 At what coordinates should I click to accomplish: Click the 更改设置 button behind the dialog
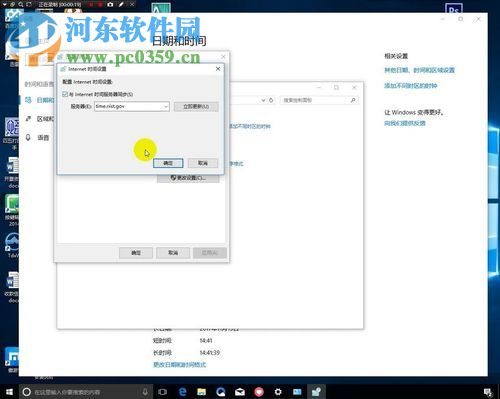tap(188, 178)
